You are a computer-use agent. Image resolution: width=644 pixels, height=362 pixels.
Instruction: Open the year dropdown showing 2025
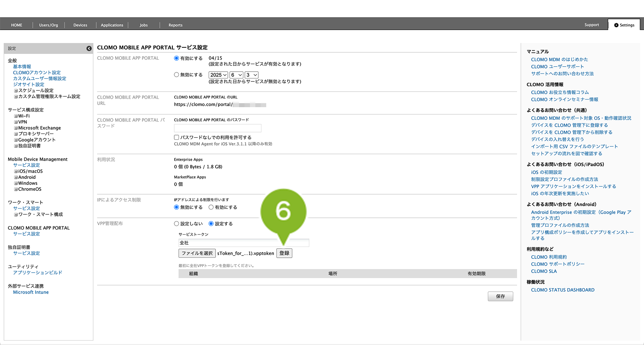pos(218,75)
